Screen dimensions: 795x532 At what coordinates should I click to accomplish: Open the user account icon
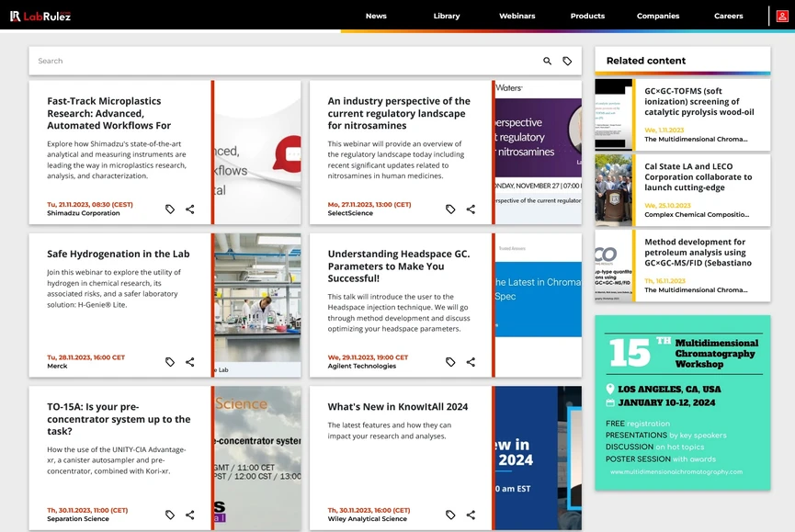[x=782, y=17]
